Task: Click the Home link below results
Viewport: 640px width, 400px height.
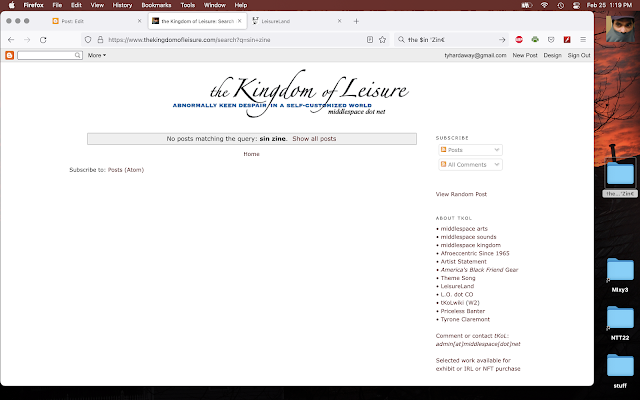Action: [x=251, y=154]
